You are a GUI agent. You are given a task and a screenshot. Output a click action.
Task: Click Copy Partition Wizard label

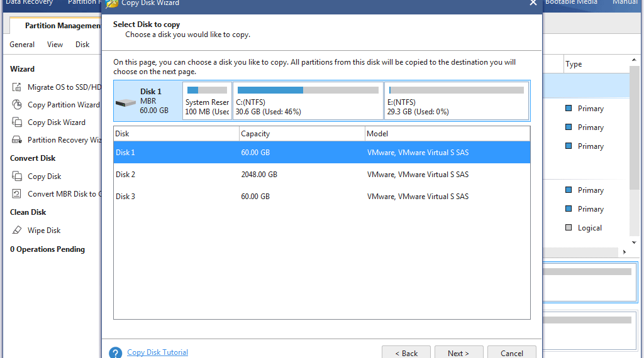click(64, 104)
